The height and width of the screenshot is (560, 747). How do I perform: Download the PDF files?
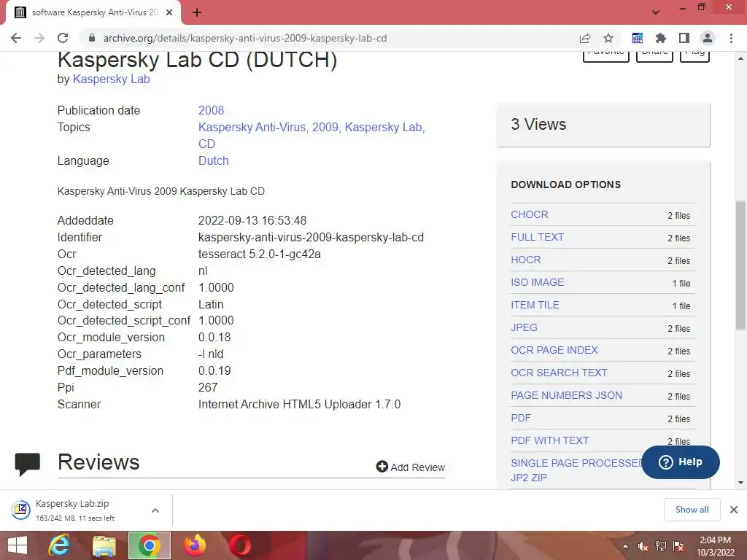point(521,418)
